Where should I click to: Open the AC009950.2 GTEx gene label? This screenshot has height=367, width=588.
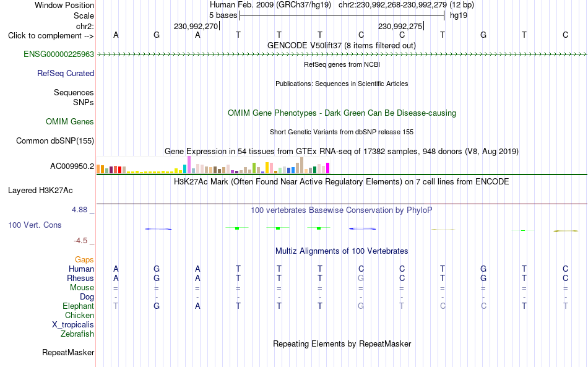click(x=72, y=166)
